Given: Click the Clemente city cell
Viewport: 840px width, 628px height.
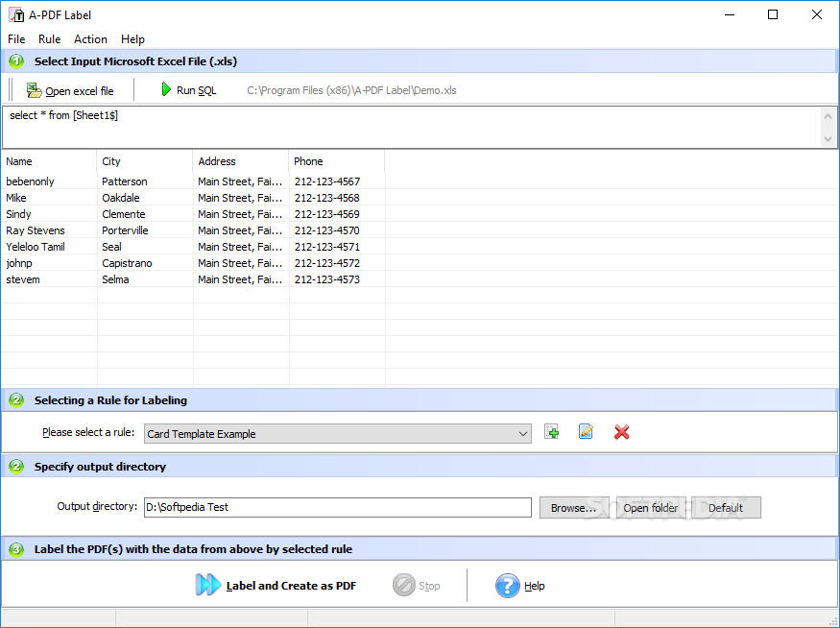Looking at the screenshot, I should click(124, 214).
